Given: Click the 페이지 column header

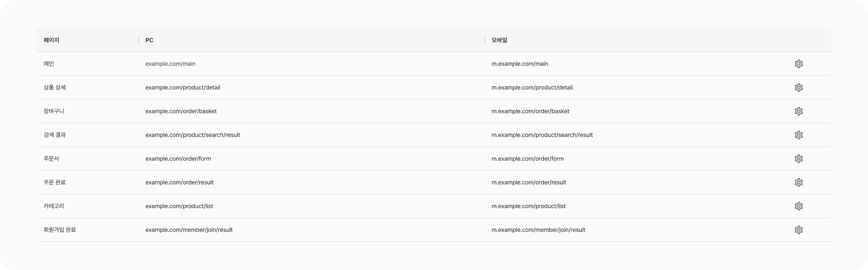Looking at the screenshot, I should [52, 40].
